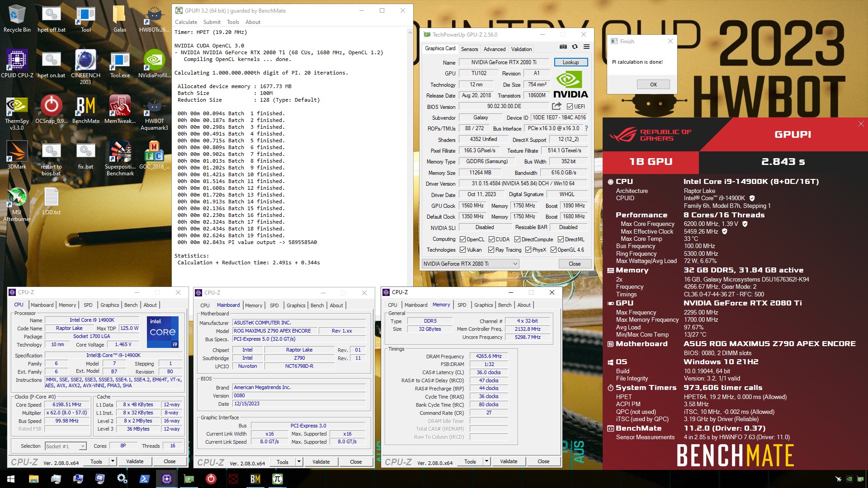
Task: Toggle CUDA computing checkbox
Action: click(x=491, y=239)
